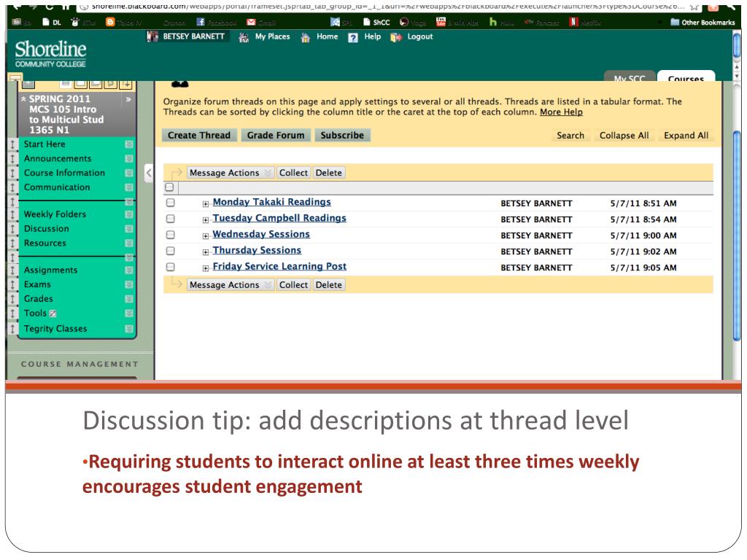Open options chevron for Start Here

pos(128,144)
